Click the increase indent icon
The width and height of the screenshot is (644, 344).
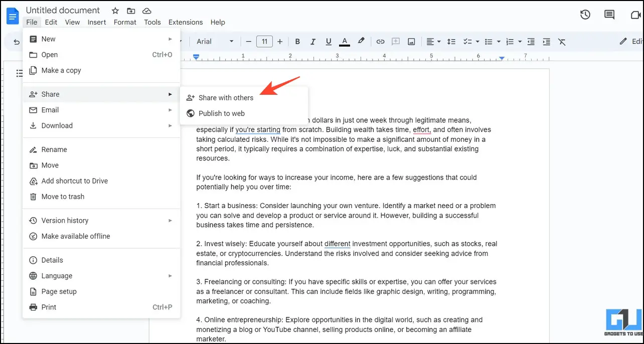(546, 42)
